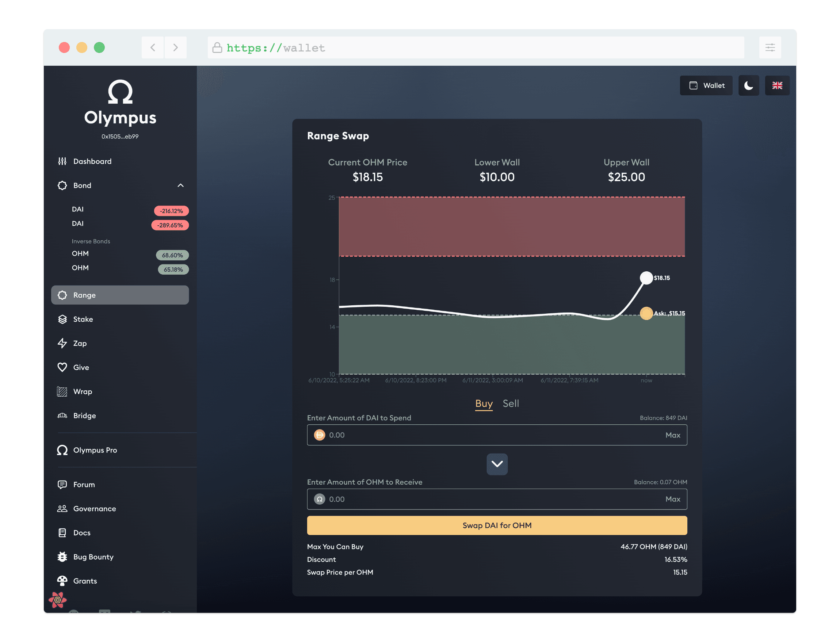Click the Olympus omega logo
840x642 pixels.
pyautogui.click(x=120, y=92)
